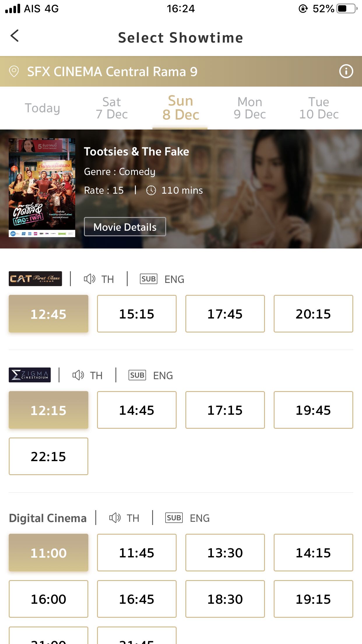Tap the Tootsies movie poster thumbnail
The height and width of the screenshot is (644, 362).
[42, 188]
